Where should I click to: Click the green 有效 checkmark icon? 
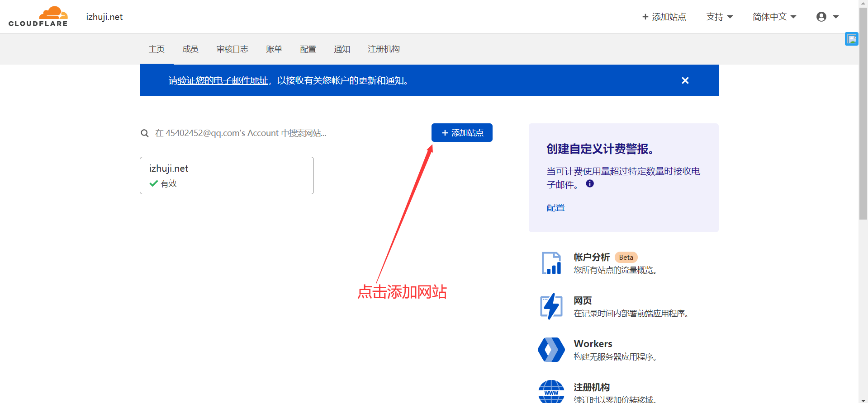click(154, 183)
